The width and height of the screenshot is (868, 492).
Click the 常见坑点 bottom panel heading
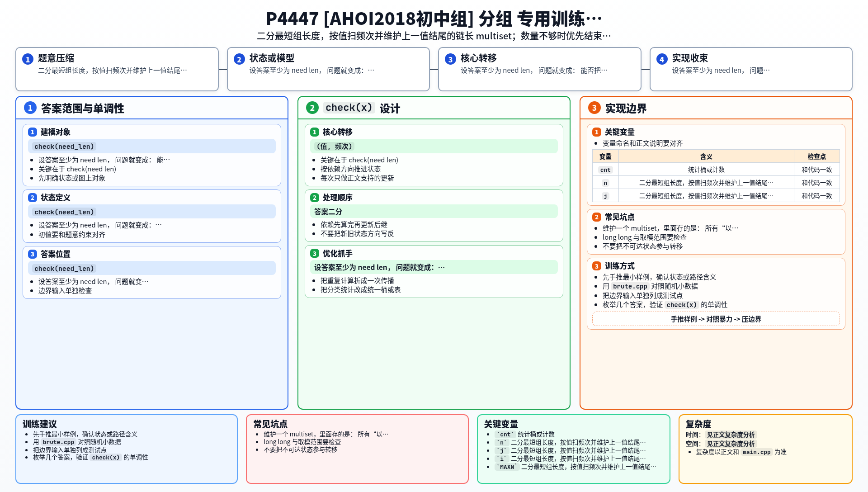[270, 424]
